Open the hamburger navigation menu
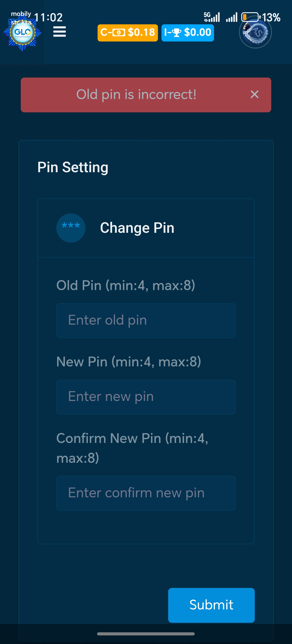This screenshot has width=292, height=644. click(59, 32)
